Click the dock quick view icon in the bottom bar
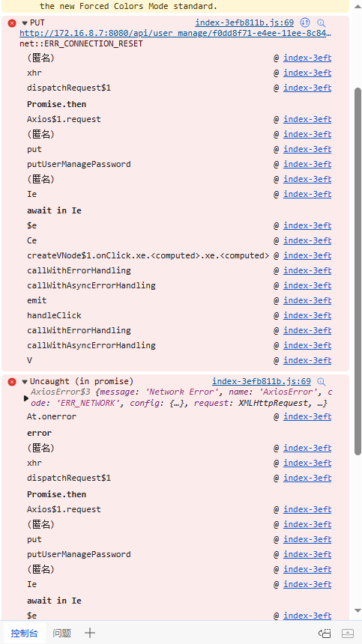 click(x=325, y=634)
